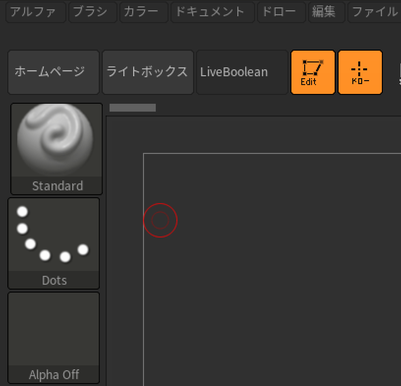Toggle Edit mode button
The width and height of the screenshot is (401, 386).
tap(313, 72)
